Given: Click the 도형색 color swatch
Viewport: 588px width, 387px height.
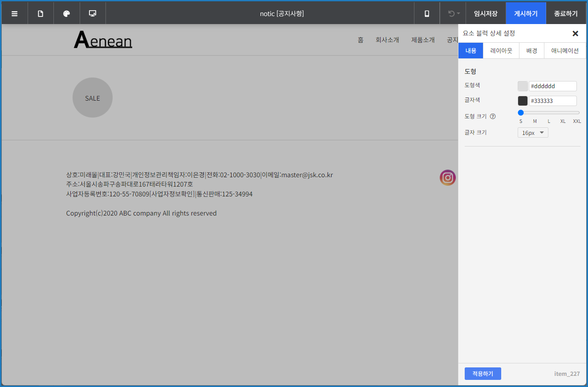Looking at the screenshot, I should coord(523,86).
